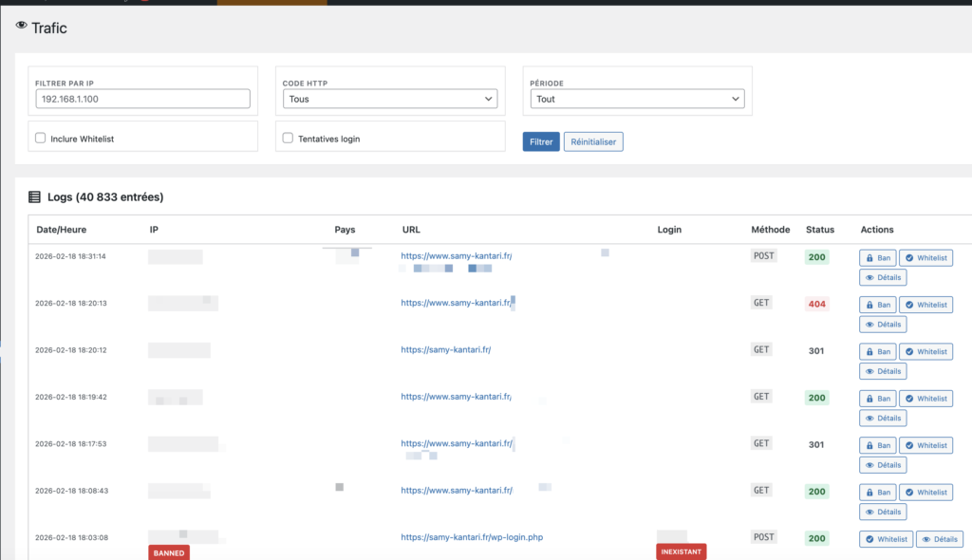The image size is (972, 560).
Task: Click the list icon next to the Logs heading
Action: point(36,196)
